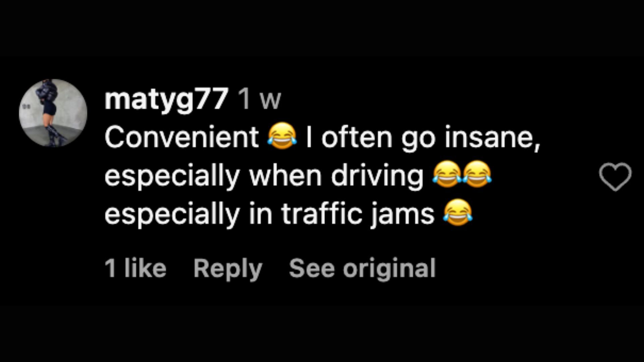Show untranslated text with See original

tap(362, 269)
